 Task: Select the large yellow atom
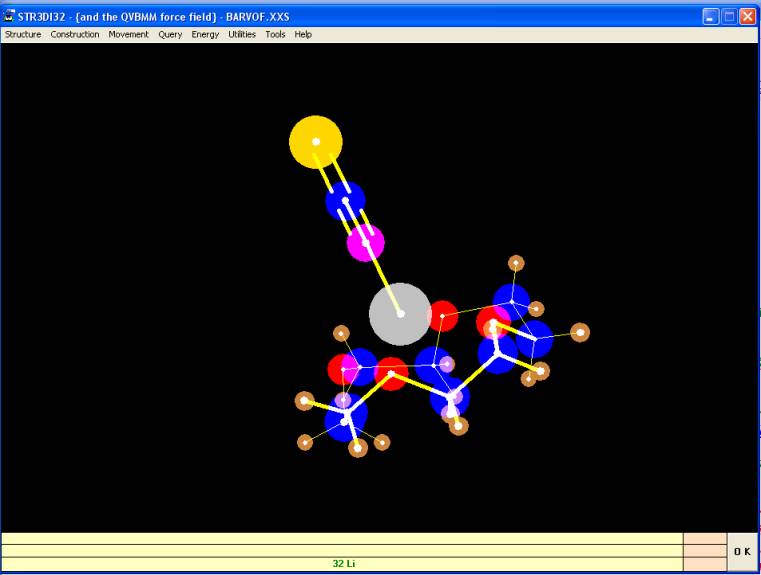(316, 142)
